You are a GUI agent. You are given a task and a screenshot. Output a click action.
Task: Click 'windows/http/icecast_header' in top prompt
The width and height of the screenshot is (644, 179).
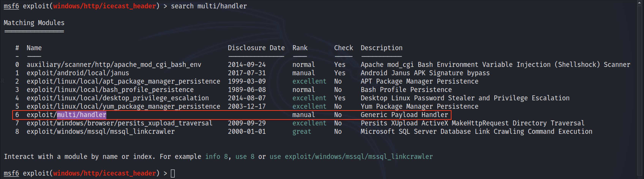click(x=104, y=6)
